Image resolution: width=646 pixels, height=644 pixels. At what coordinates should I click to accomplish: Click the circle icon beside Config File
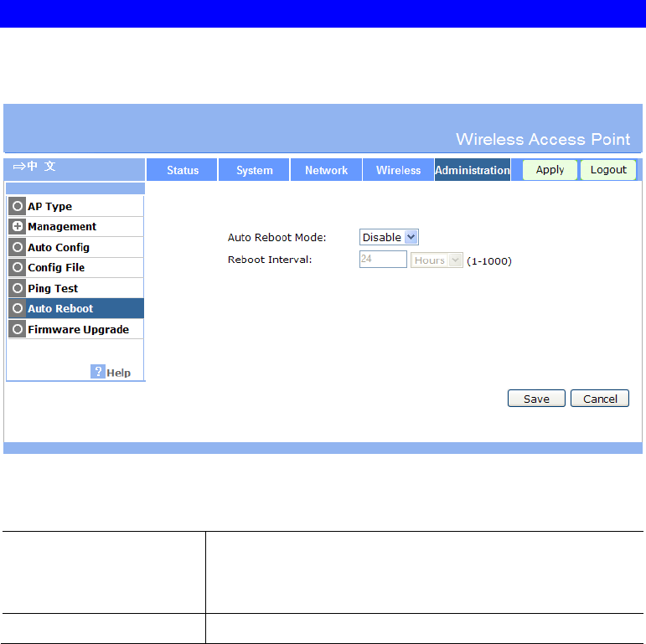tap(18, 268)
